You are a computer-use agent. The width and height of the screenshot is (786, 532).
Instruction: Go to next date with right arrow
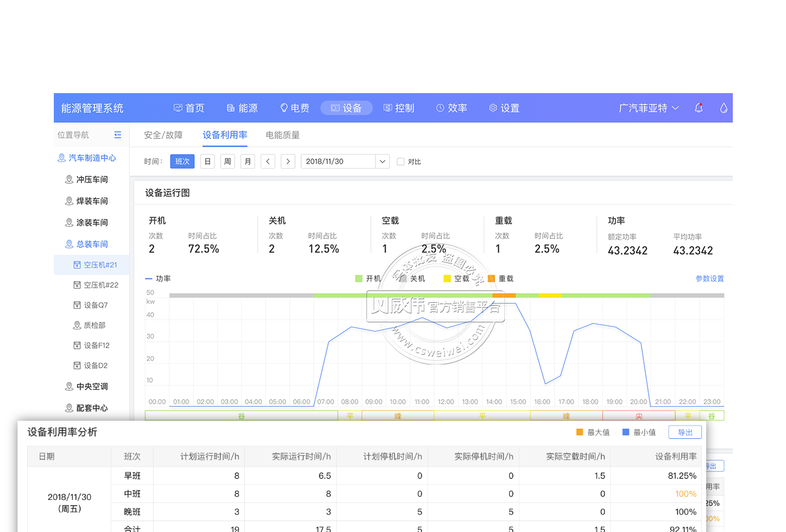click(288, 161)
